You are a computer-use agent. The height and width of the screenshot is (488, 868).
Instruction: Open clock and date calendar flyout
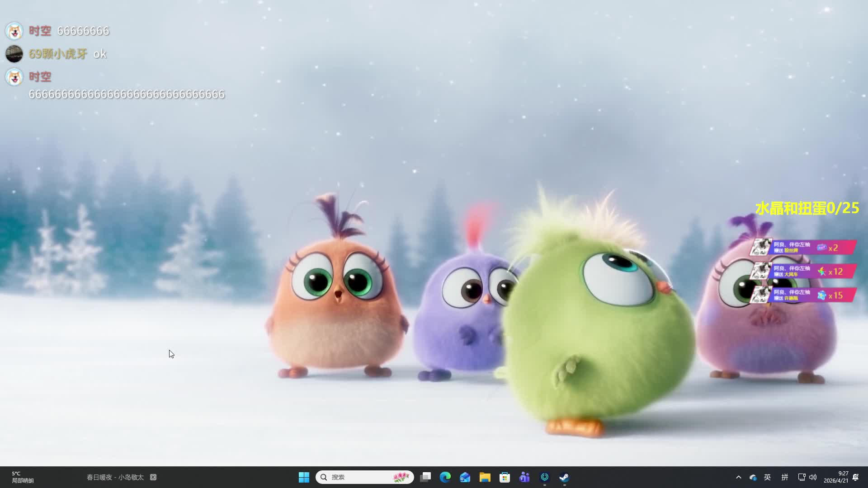(x=836, y=477)
